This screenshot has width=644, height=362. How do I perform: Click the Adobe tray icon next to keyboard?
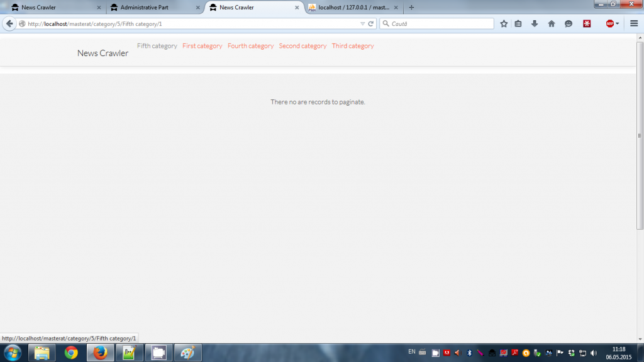(447, 353)
